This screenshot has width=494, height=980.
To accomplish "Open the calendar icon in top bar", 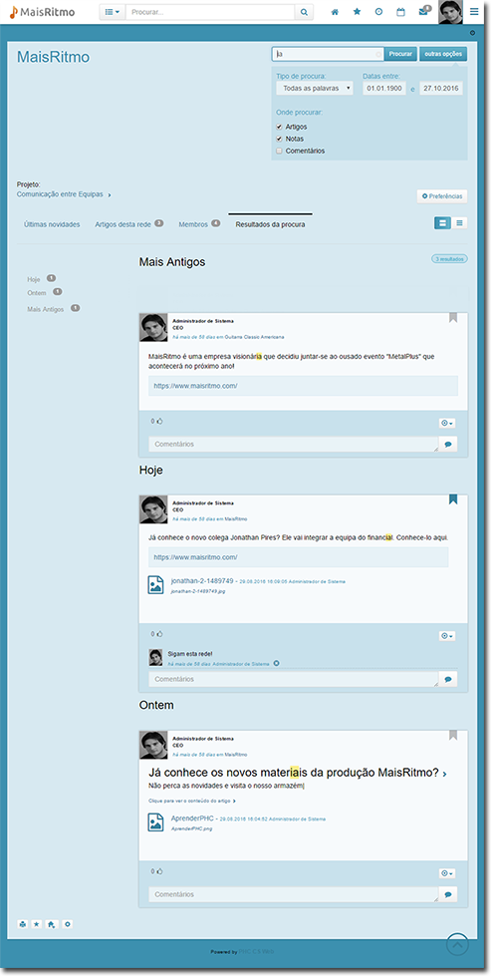I will point(401,12).
